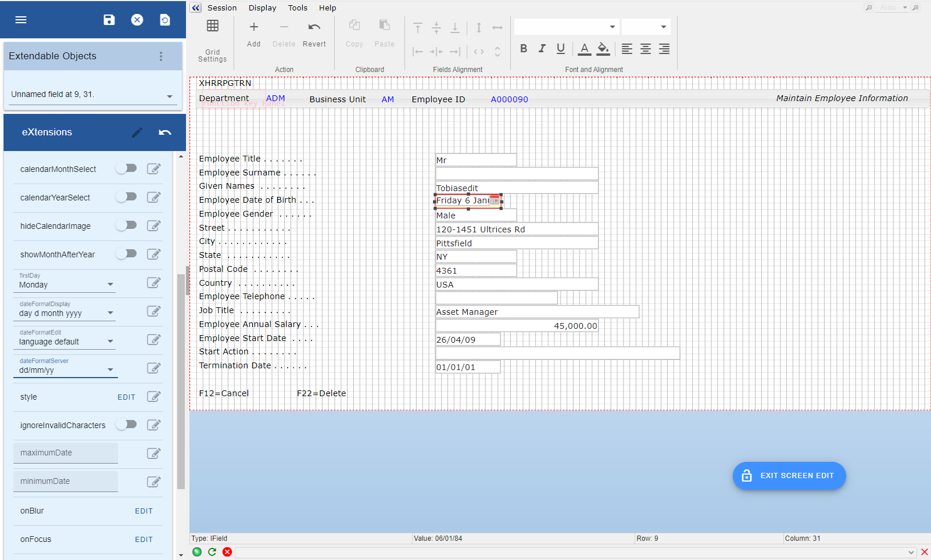Viewport: 931px width, 560px height.
Task: Click the Add plus icon
Action: tap(254, 27)
